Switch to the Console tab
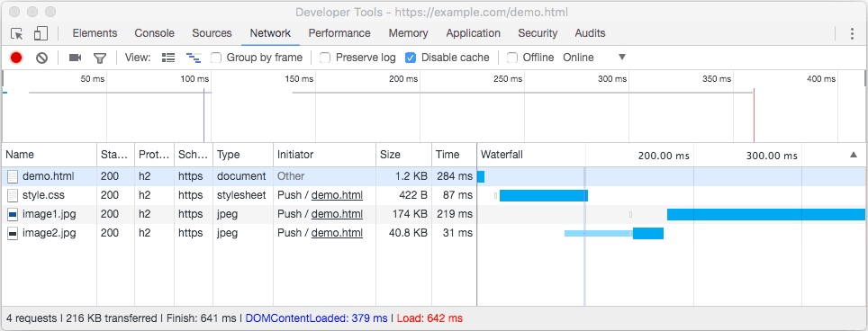Viewport: 868px width, 331px height. [x=155, y=33]
